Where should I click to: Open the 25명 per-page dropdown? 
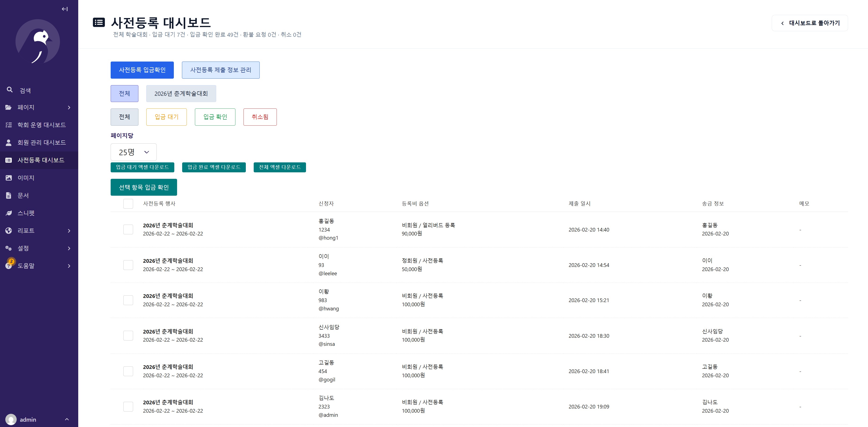pos(133,152)
